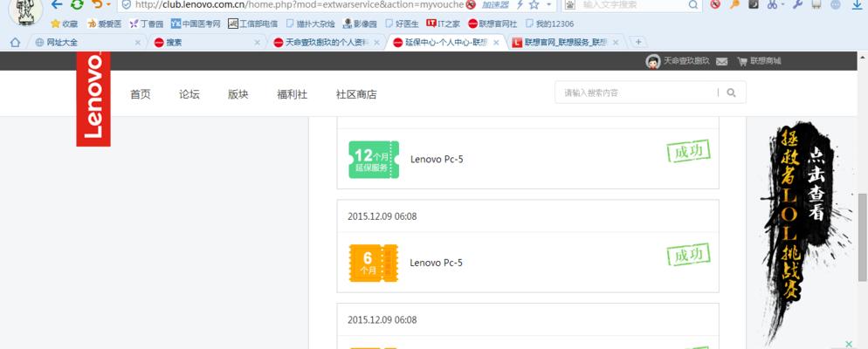The height and width of the screenshot is (349, 868).
Task: Click the red blocked icon in the address bar
Action: [x=471, y=4]
